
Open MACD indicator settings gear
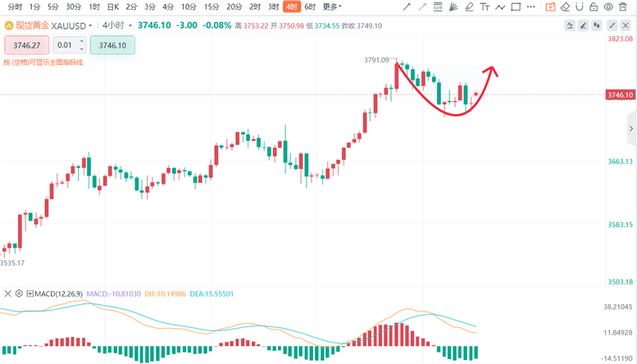tap(16, 293)
